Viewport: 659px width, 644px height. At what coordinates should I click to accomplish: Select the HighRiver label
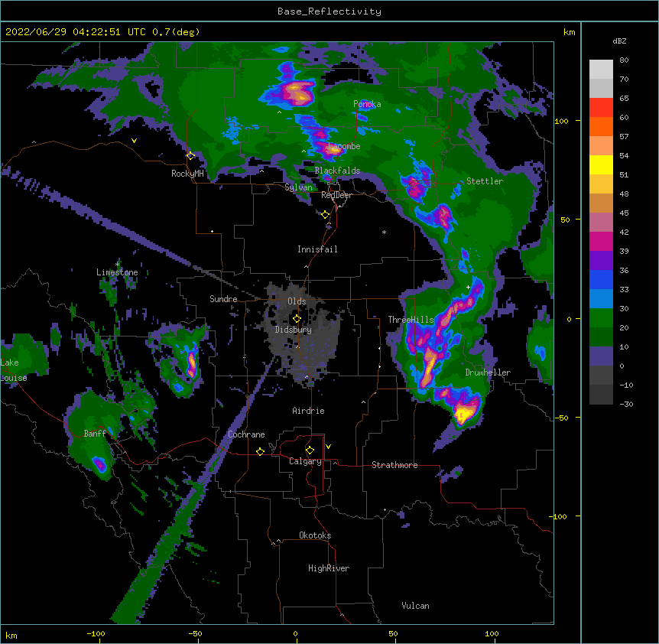click(329, 568)
